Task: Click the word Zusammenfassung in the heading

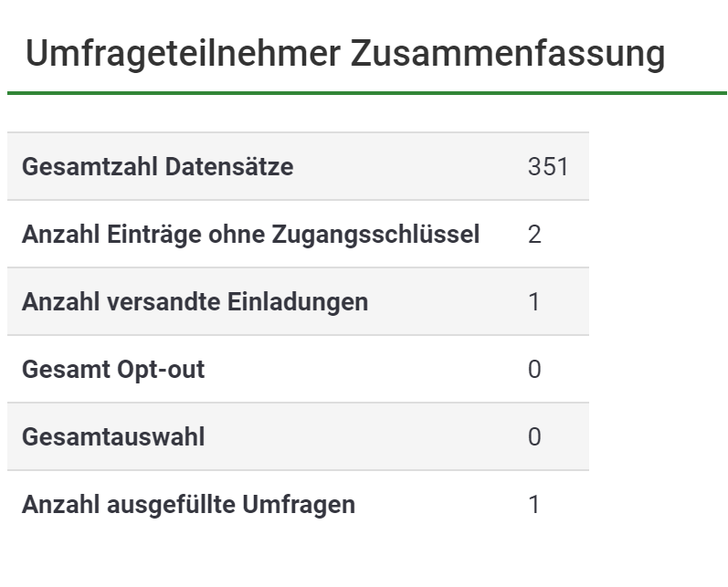Action: coord(507,54)
